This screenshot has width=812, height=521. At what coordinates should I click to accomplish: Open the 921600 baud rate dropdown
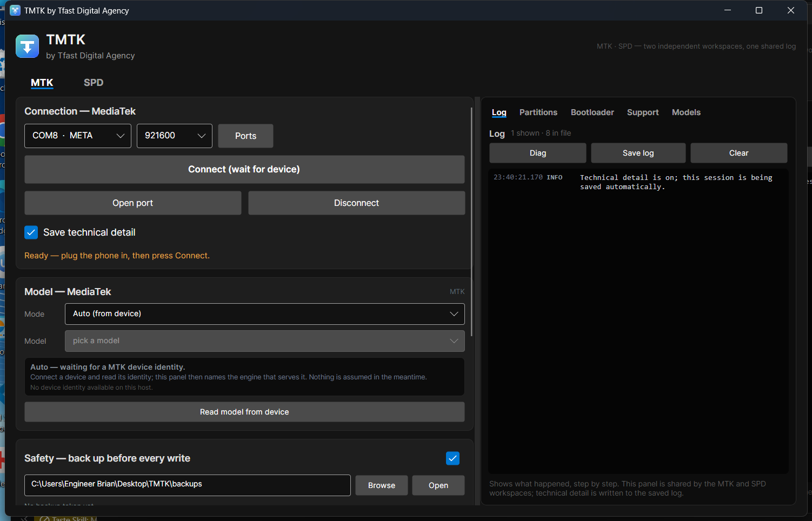[175, 136]
